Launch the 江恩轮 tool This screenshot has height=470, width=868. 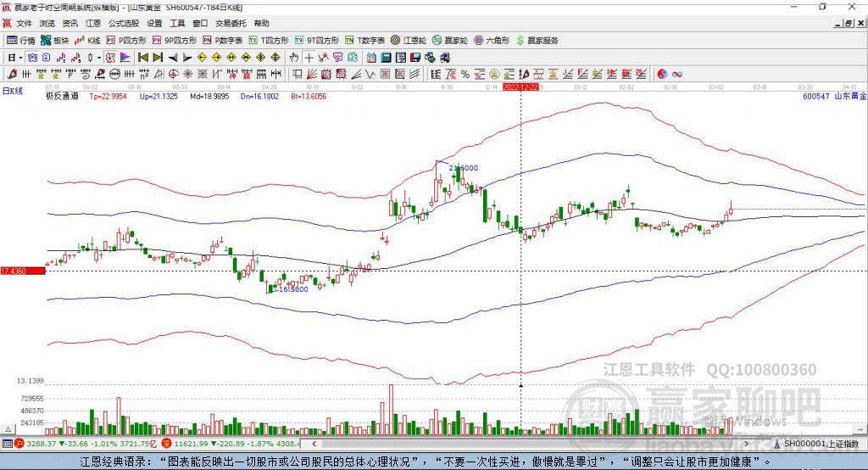point(409,41)
